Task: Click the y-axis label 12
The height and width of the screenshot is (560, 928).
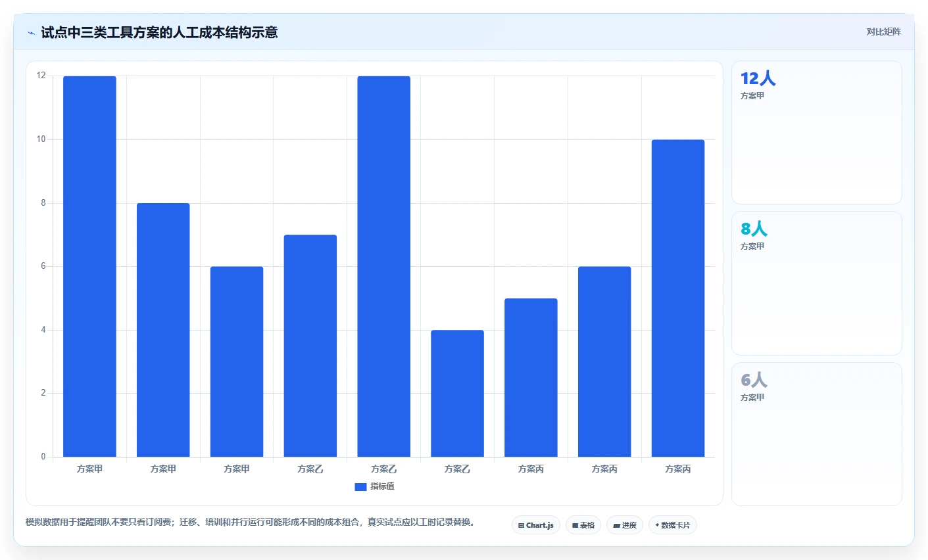Action: (x=41, y=76)
